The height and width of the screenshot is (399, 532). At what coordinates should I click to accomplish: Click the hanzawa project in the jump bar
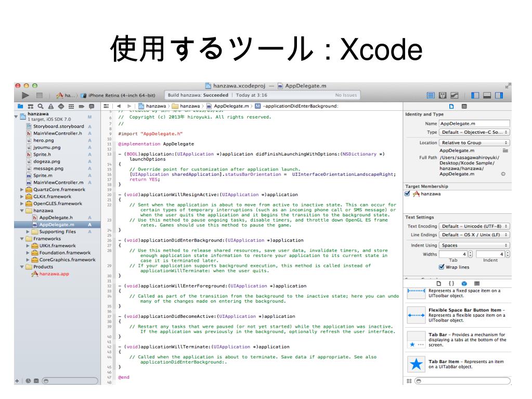click(x=152, y=106)
